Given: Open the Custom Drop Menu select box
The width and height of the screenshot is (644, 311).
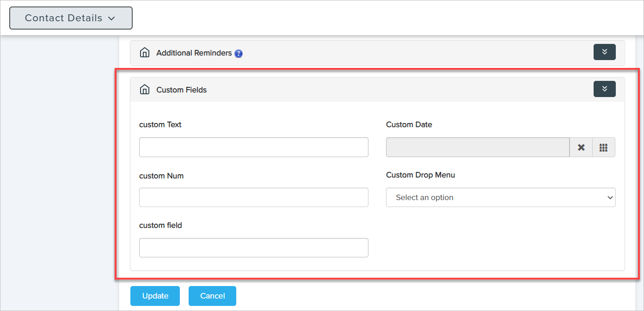Looking at the screenshot, I should (x=500, y=197).
